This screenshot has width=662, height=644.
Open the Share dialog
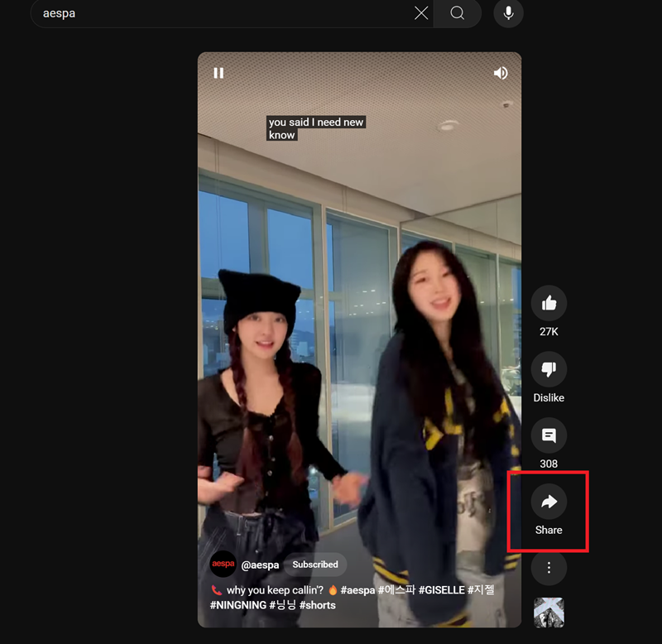click(549, 502)
